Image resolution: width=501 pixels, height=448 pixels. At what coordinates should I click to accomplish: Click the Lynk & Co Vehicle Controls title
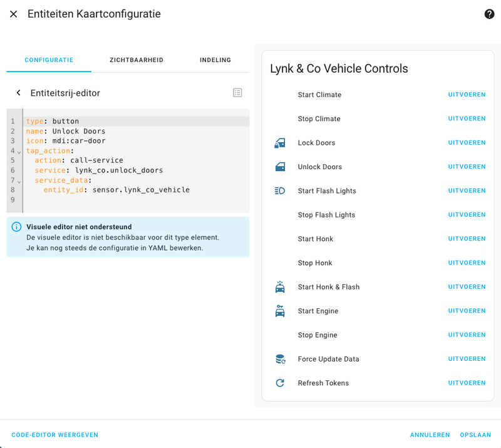339,69
